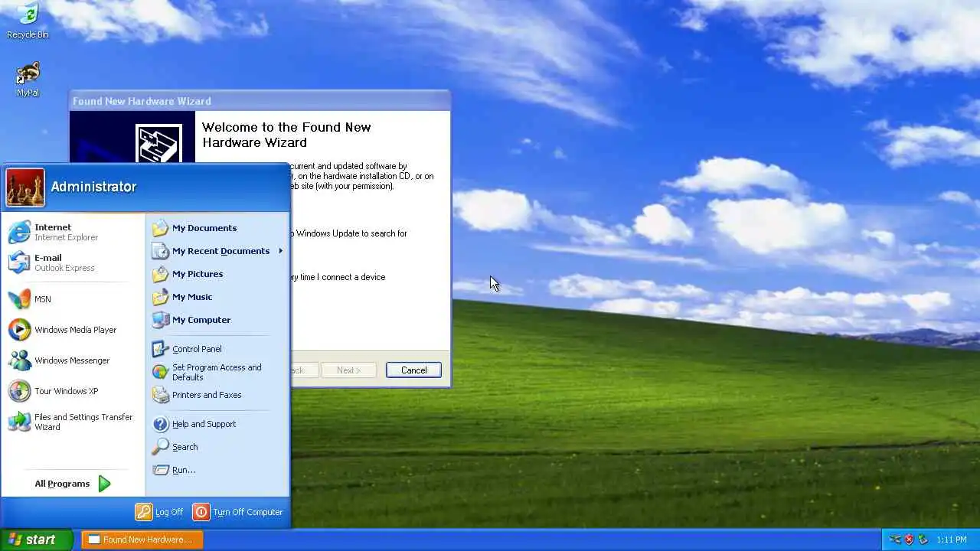980x551 pixels.
Task: Click the red security shield tray icon
Action: (909, 540)
